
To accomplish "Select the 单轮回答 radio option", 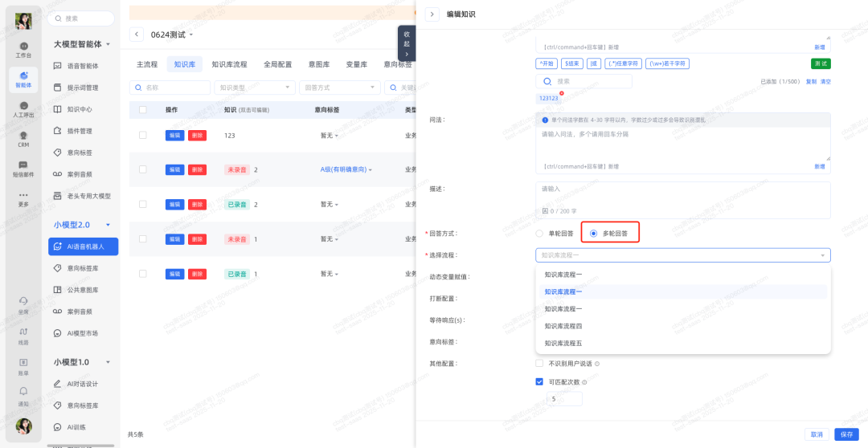I will point(540,234).
